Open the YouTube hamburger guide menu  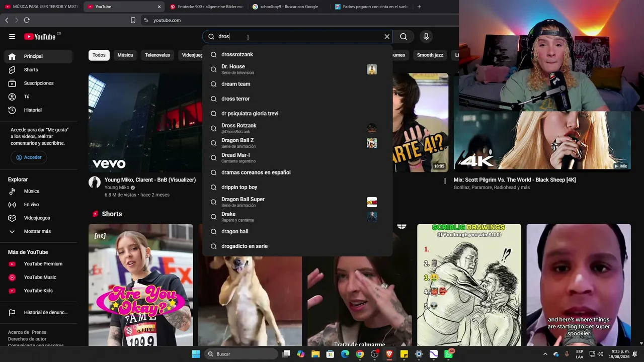[12, 36]
